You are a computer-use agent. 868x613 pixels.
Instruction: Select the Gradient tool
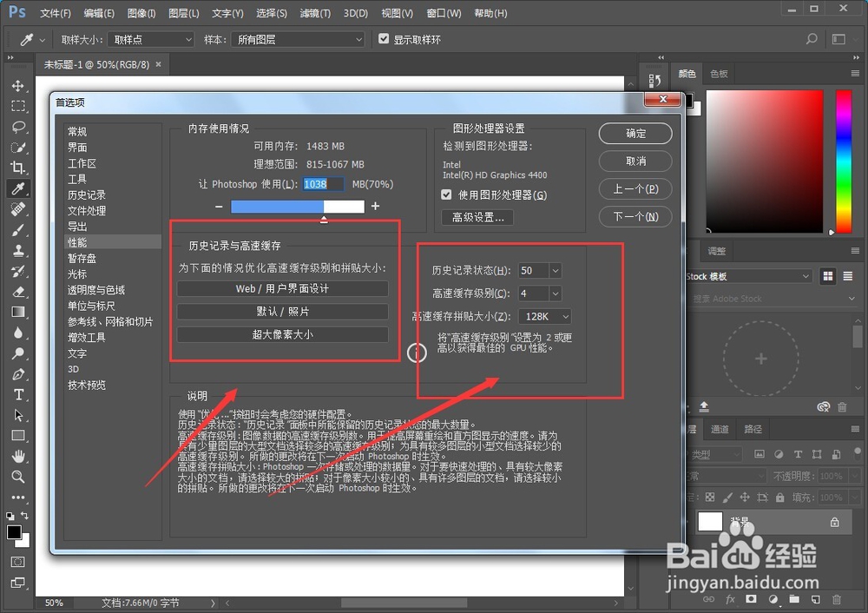tap(17, 313)
